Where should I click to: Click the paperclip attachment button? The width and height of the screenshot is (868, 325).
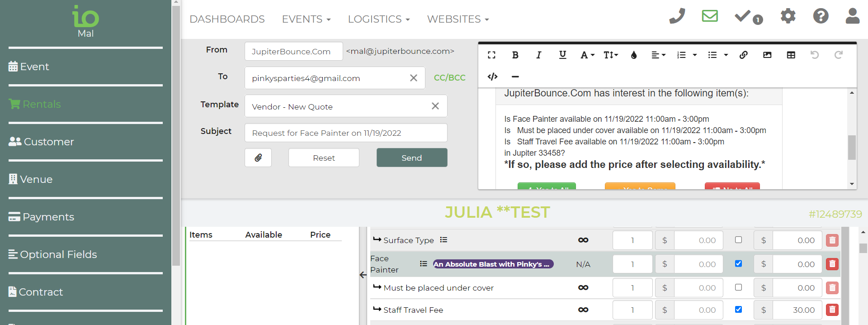point(258,158)
